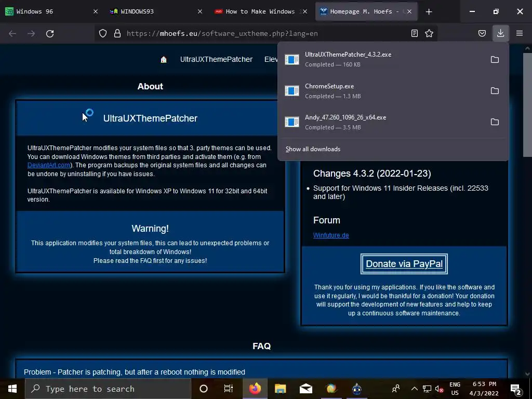Click the site security padlock icon

click(x=117, y=33)
